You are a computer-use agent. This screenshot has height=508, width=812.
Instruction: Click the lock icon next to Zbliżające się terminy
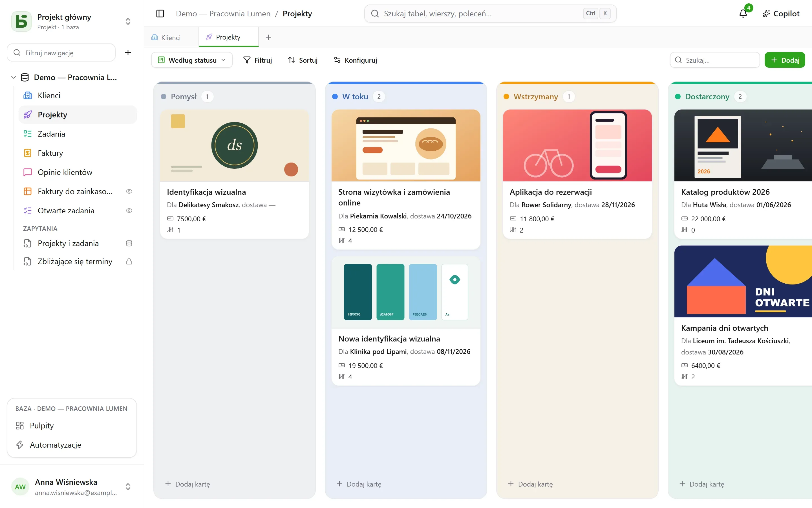click(x=129, y=261)
